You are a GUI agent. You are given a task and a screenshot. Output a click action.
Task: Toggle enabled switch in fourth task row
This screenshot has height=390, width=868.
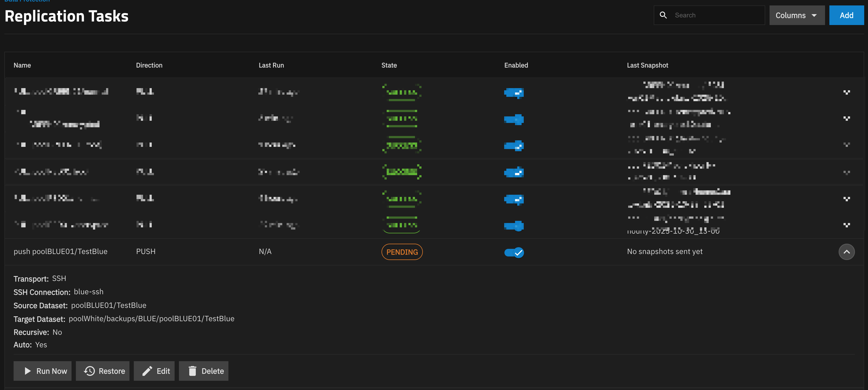pos(514,172)
